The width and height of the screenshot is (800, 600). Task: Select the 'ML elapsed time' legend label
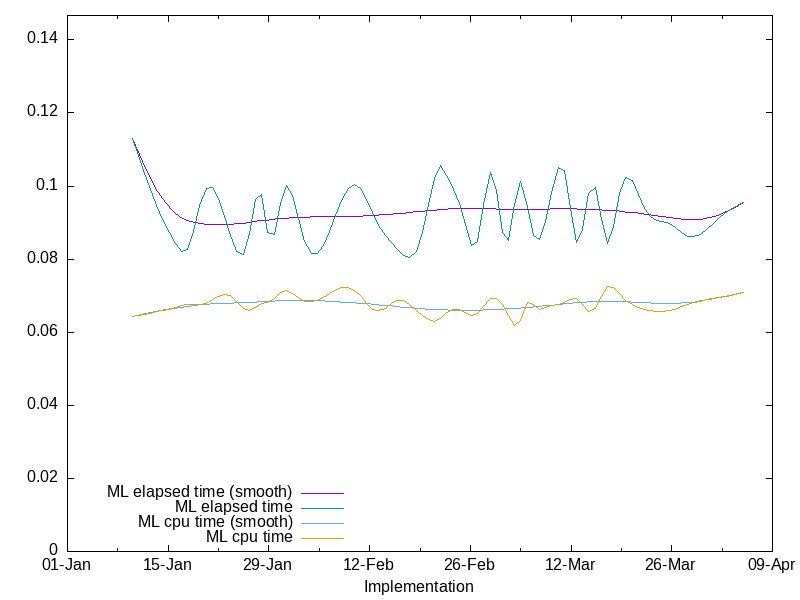coord(233,507)
